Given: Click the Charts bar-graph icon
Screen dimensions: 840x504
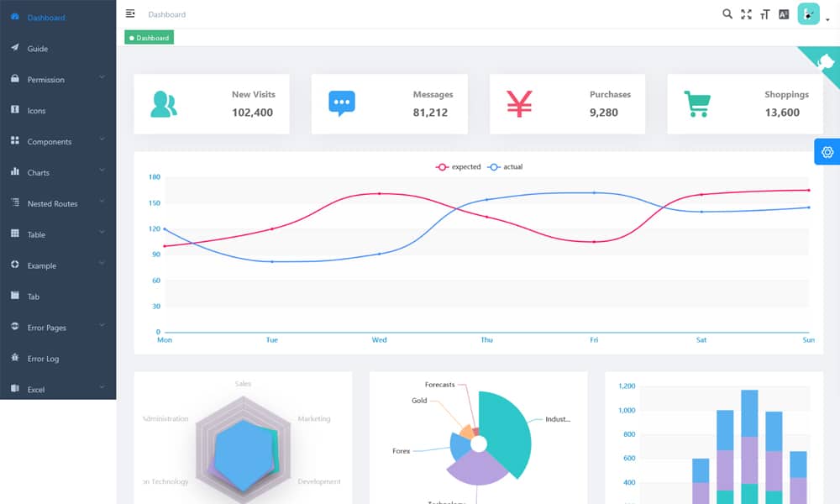Looking at the screenshot, I should [14, 172].
